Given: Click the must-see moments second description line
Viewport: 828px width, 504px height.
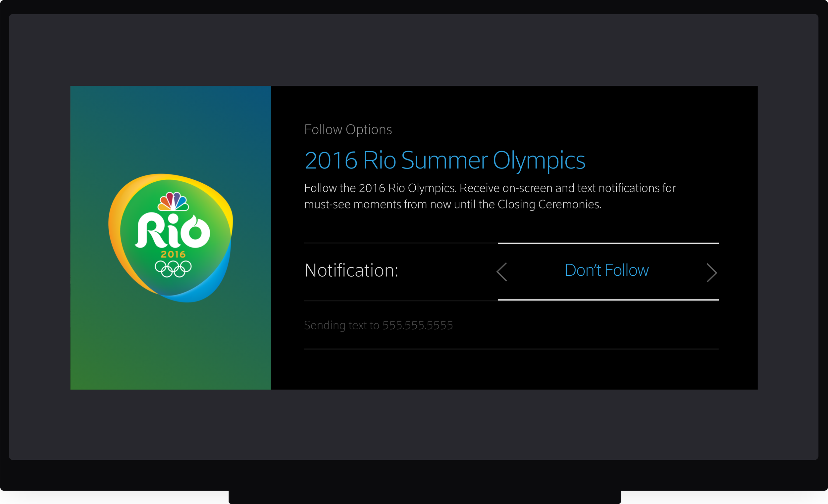Looking at the screenshot, I should [x=452, y=205].
